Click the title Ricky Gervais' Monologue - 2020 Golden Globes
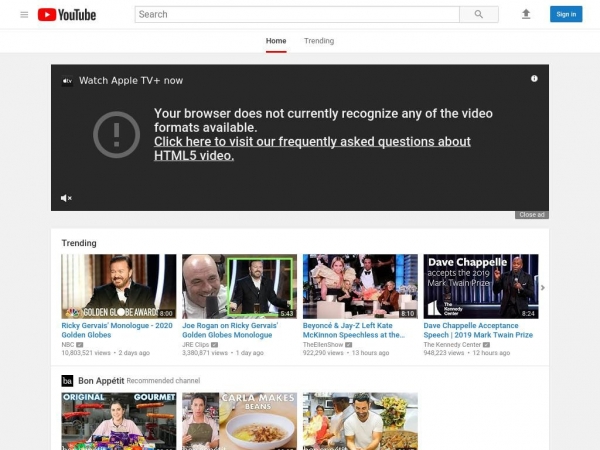The image size is (600, 450). tap(117, 330)
